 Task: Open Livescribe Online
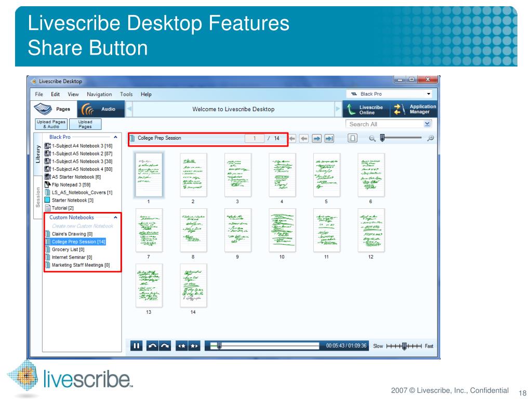pyautogui.click(x=366, y=109)
